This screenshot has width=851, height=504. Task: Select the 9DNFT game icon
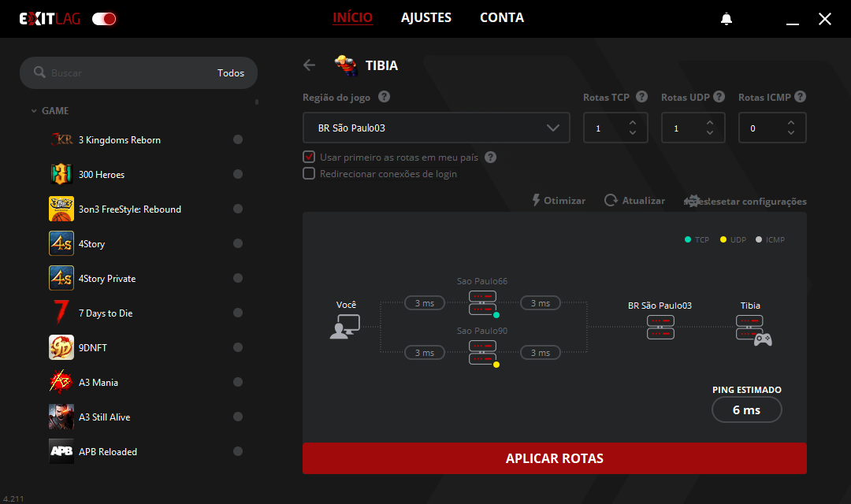61,347
